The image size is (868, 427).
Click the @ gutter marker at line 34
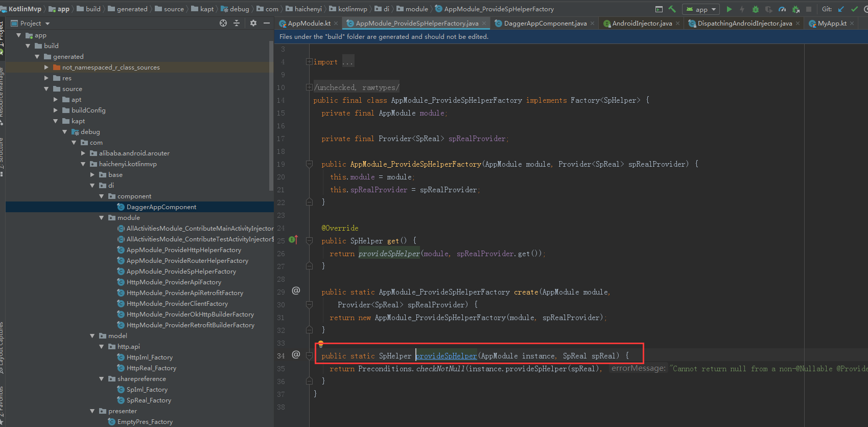296,354
